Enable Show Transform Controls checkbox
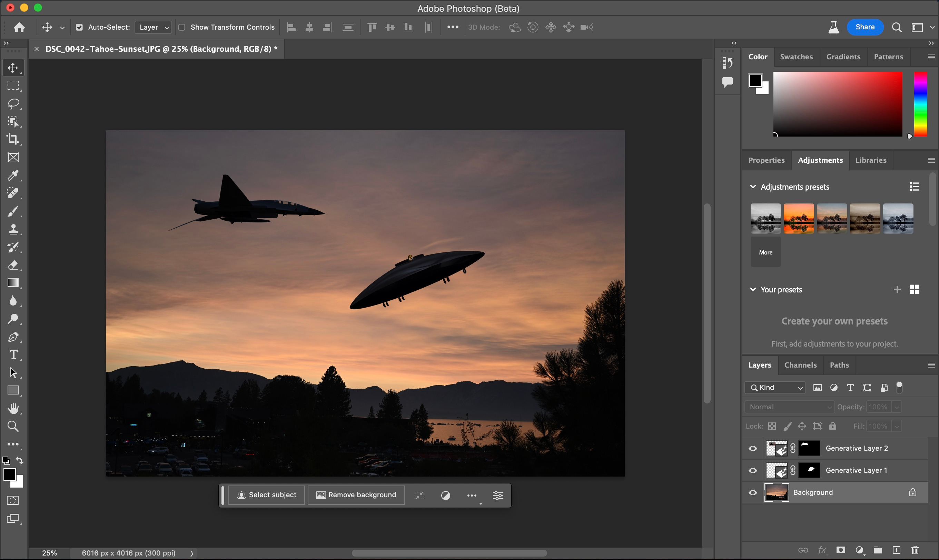939x560 pixels. point(182,27)
